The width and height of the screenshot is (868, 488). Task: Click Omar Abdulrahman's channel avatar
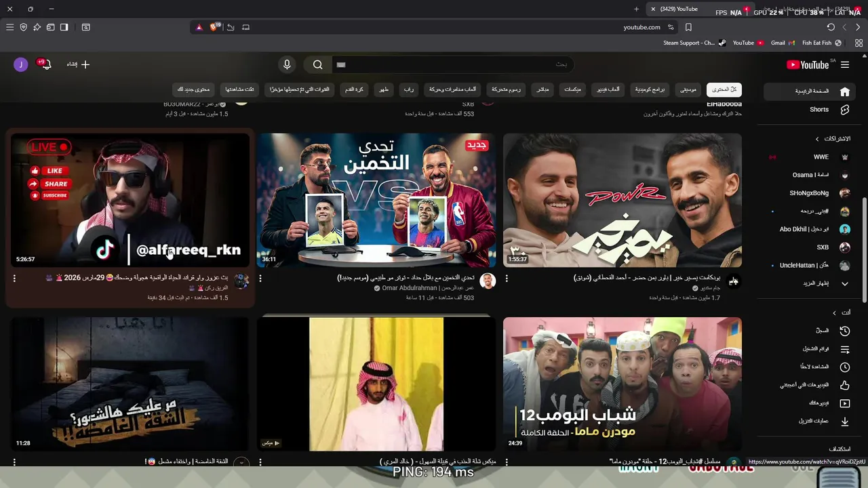pos(488,281)
